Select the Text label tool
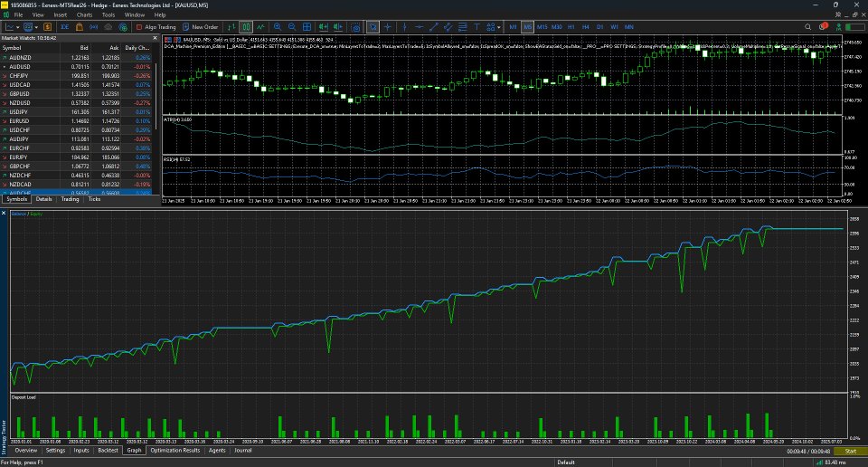Image resolution: width=868 pixels, height=467 pixels. pos(476,26)
